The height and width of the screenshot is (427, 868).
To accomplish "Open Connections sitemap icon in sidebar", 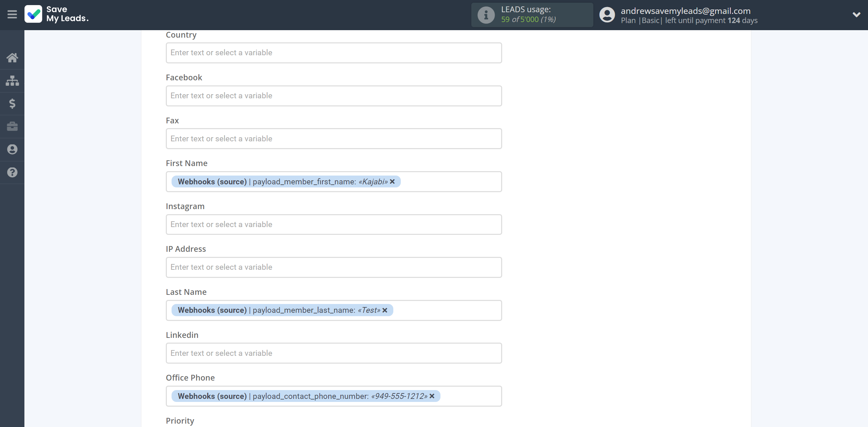I will 12,81.
